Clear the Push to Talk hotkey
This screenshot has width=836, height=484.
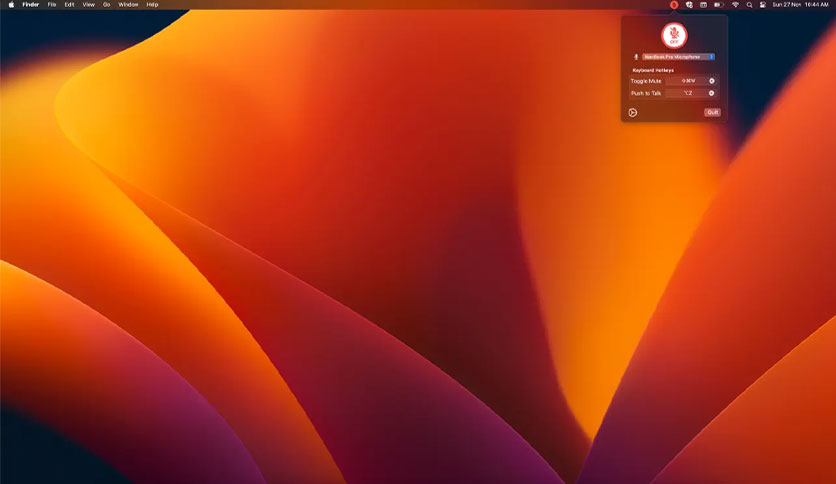pos(711,93)
